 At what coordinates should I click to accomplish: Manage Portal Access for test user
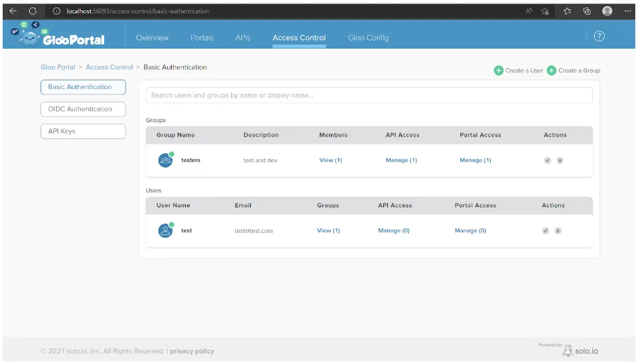tap(470, 230)
